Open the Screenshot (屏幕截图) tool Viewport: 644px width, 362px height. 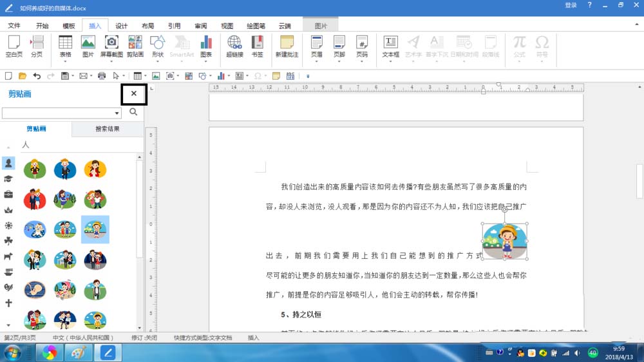[111, 46]
